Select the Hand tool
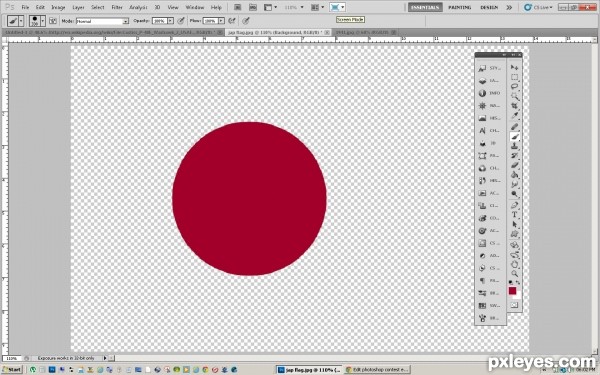This screenshot has width=600, height=375. point(514,264)
